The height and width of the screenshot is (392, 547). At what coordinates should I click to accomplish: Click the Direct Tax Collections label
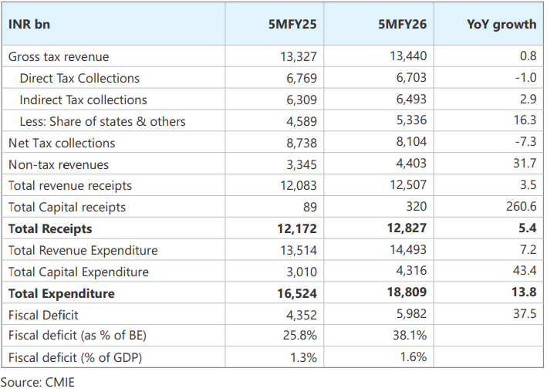[x=79, y=78]
